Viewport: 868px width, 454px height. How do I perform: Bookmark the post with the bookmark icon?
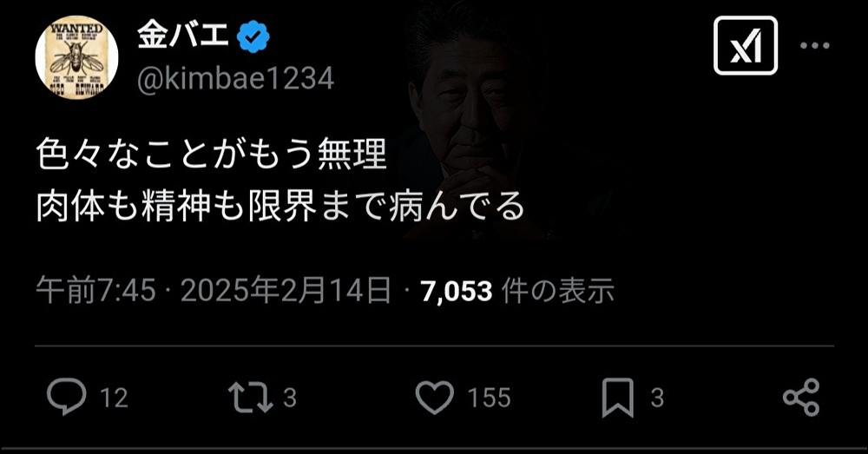tap(618, 398)
